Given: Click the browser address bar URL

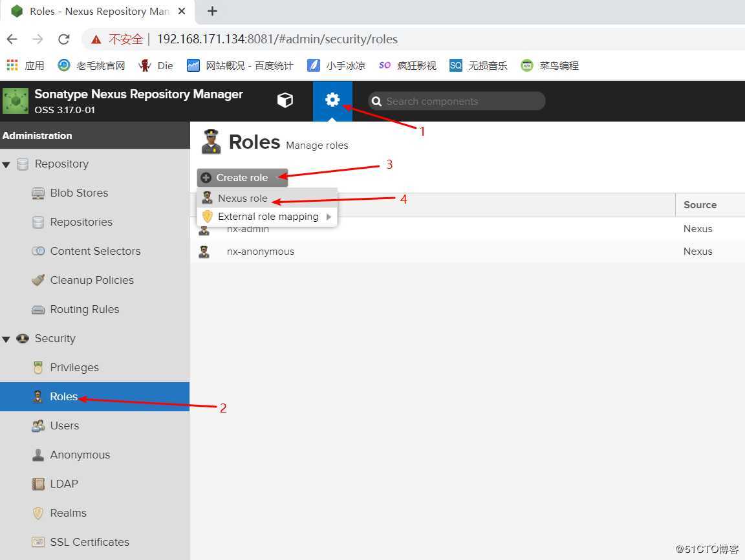Looking at the screenshot, I should pos(277,39).
